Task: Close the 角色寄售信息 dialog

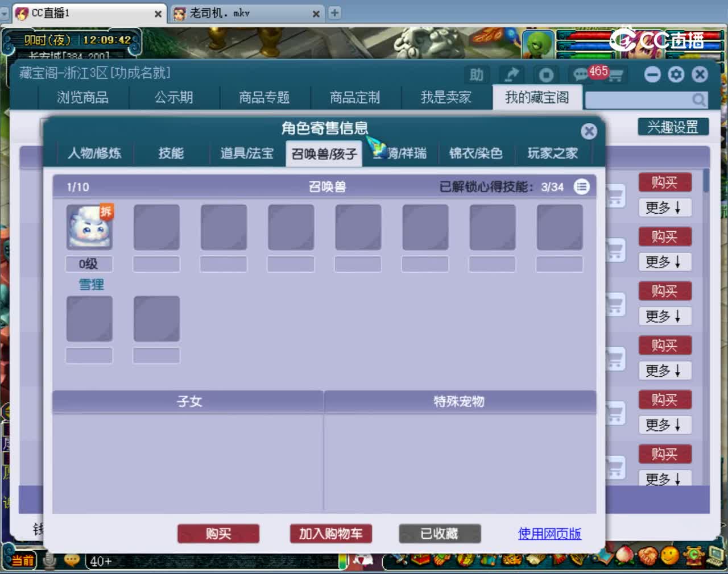Action: coord(589,131)
